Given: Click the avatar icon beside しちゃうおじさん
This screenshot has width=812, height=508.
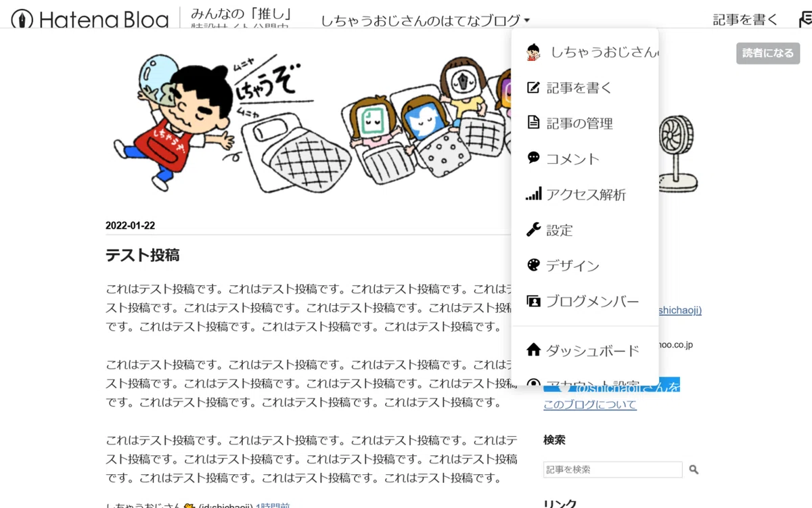Looking at the screenshot, I should (533, 52).
